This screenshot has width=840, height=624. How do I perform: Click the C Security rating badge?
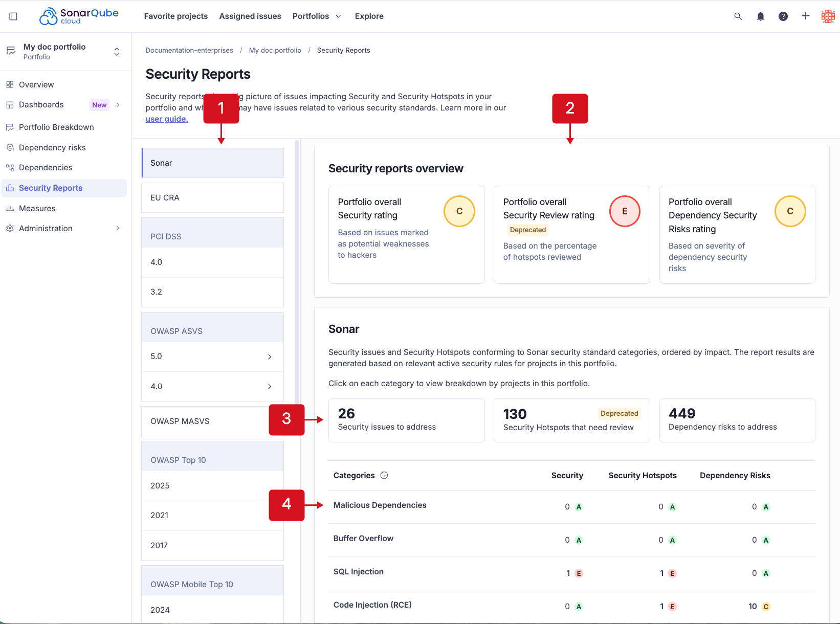[x=459, y=211]
